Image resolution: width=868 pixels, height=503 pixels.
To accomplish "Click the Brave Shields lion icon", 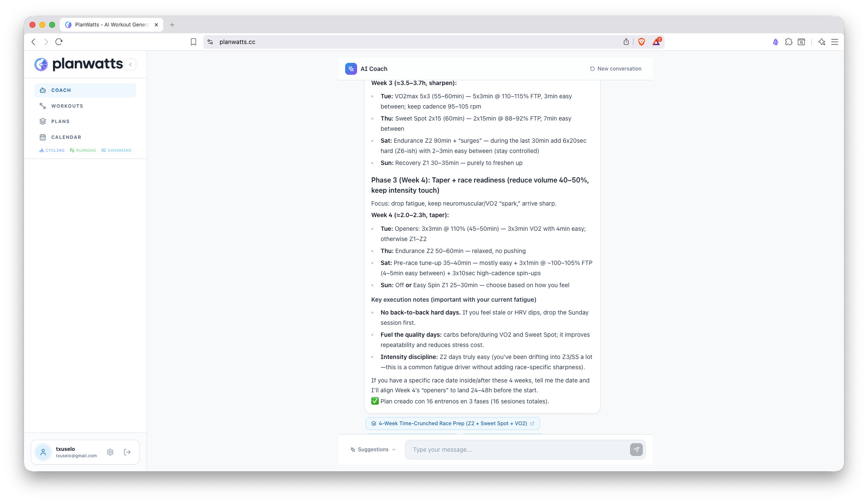I will point(641,42).
